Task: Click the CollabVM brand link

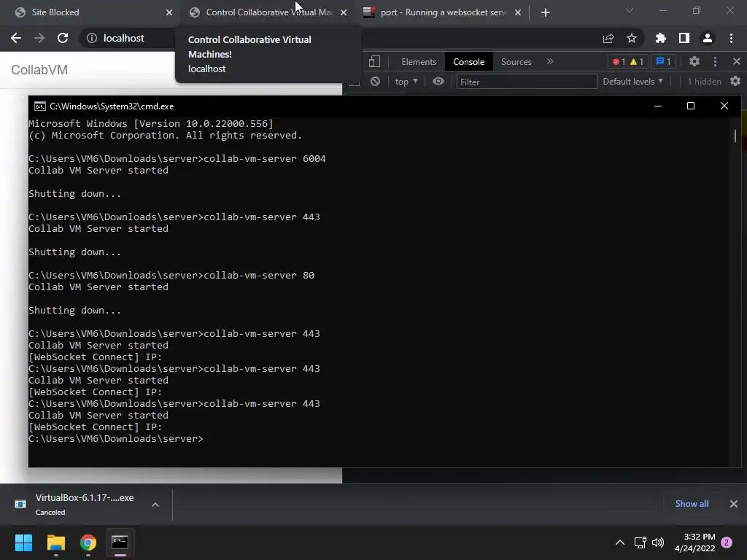Action: tap(39, 69)
